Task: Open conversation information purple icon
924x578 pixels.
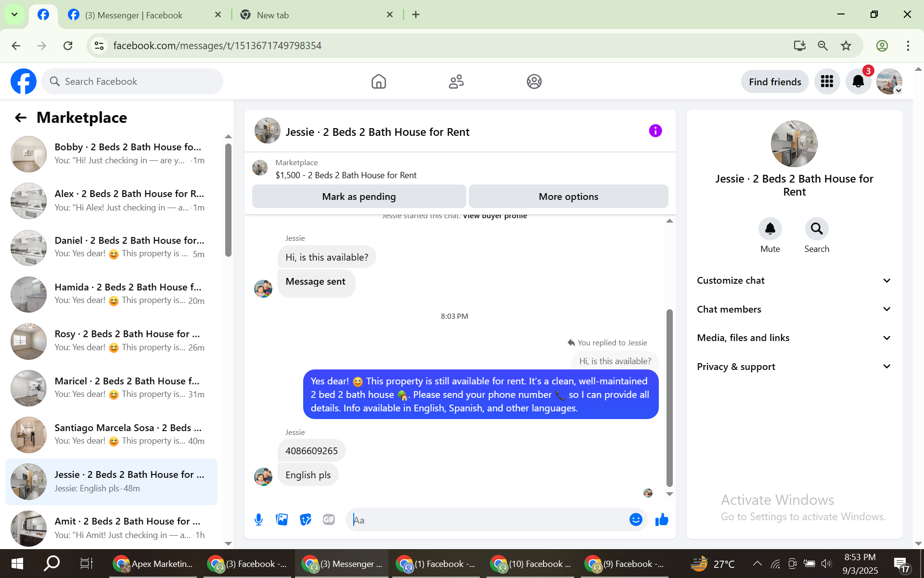Action: coord(655,131)
